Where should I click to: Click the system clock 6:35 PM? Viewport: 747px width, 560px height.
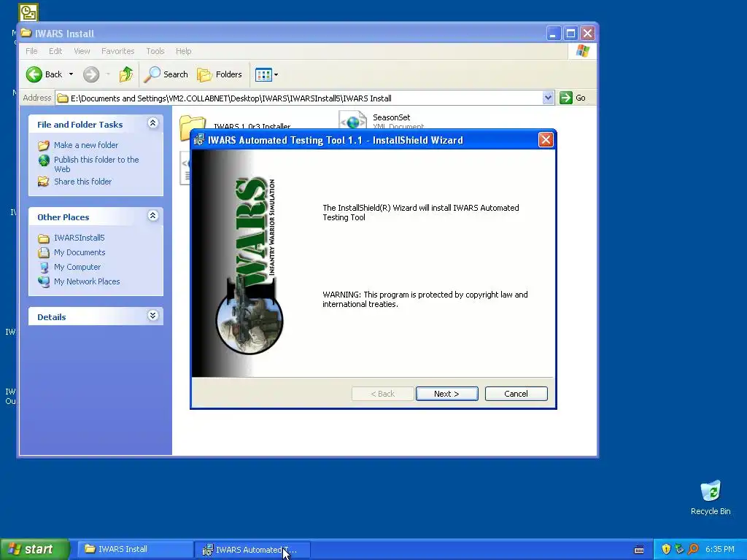point(720,549)
